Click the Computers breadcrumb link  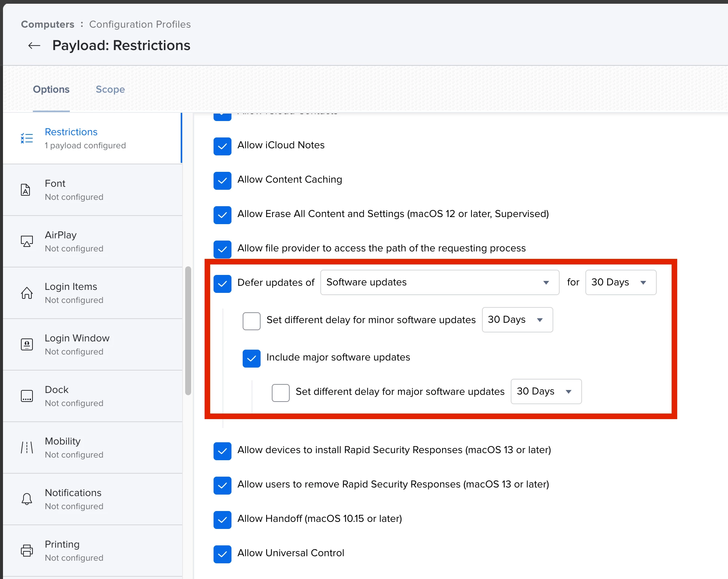(47, 24)
